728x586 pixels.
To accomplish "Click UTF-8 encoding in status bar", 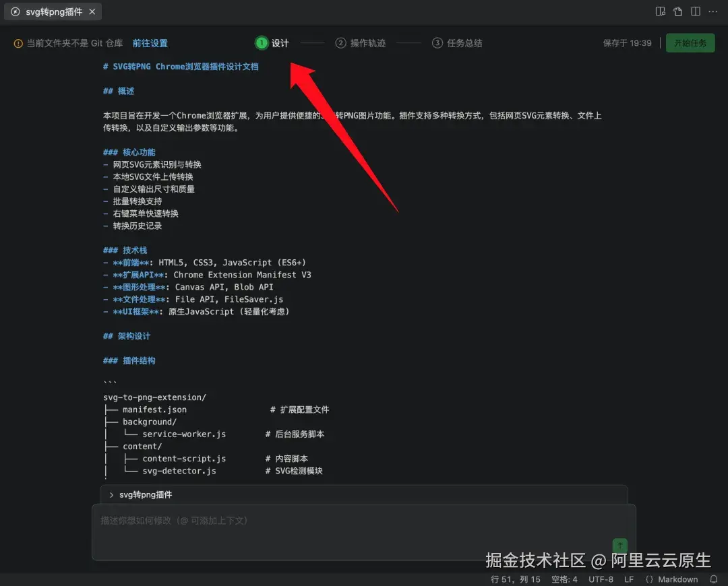I will (x=600, y=579).
